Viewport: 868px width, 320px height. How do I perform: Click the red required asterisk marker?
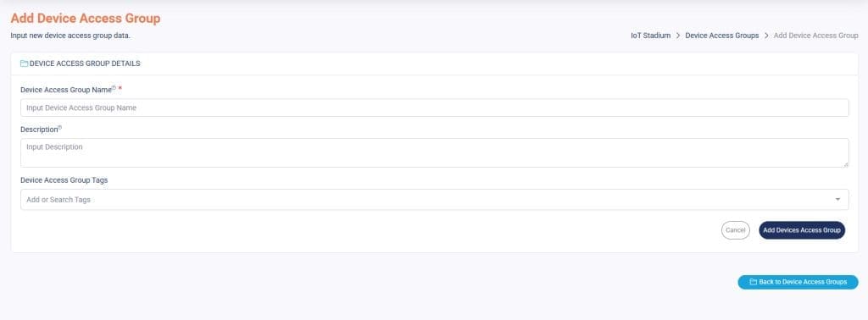(120, 88)
